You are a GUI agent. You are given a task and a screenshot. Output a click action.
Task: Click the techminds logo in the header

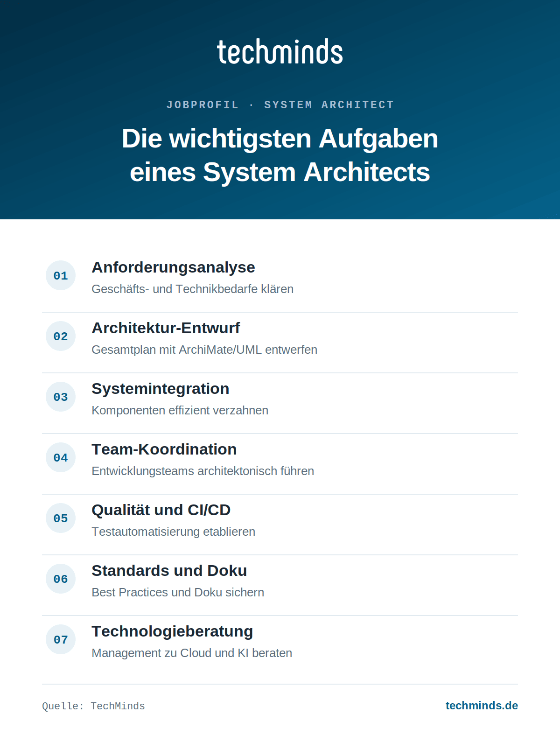280,51
